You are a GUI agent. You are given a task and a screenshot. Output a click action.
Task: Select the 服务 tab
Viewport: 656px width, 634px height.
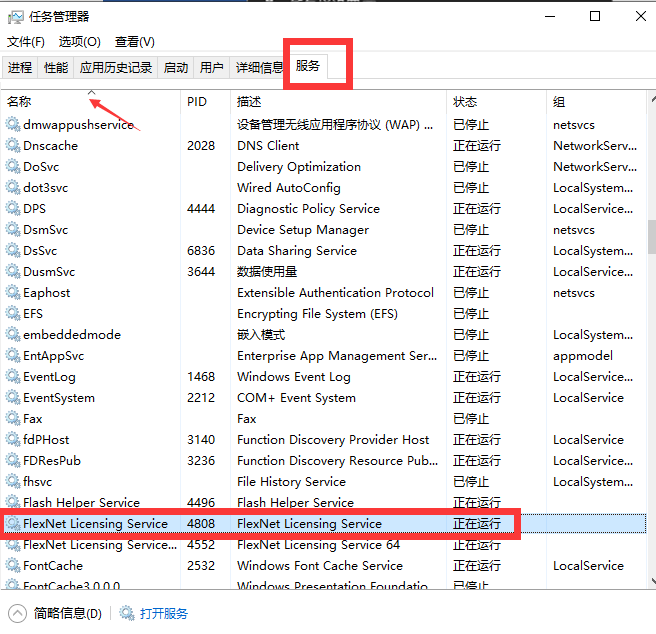[308, 66]
